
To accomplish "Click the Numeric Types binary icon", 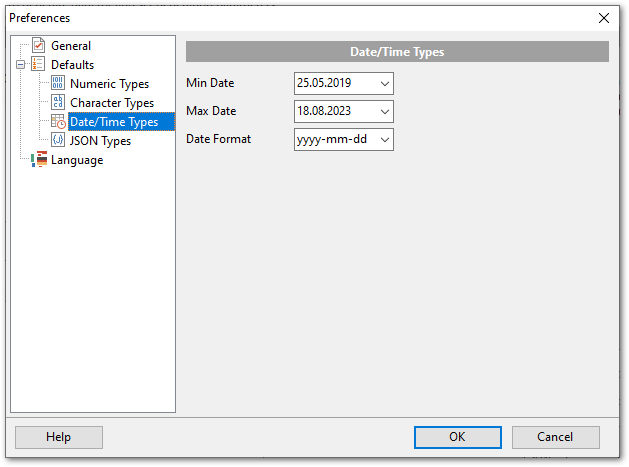I will pyautogui.click(x=58, y=83).
